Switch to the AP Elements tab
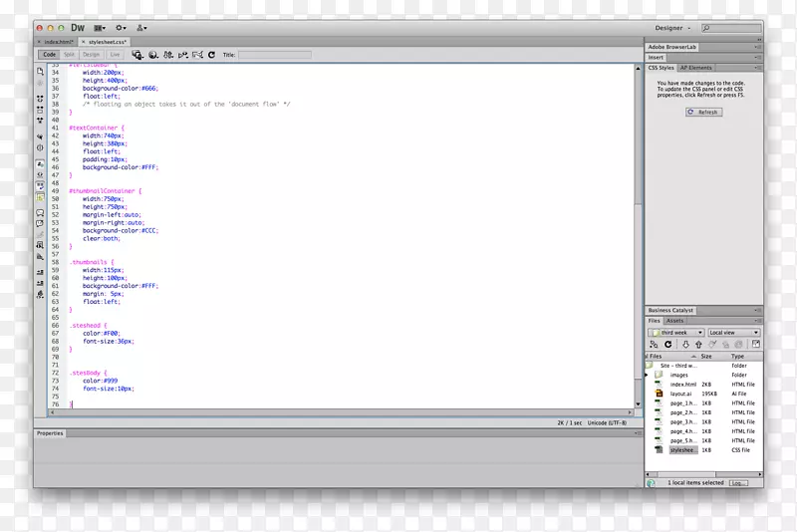 (x=695, y=68)
